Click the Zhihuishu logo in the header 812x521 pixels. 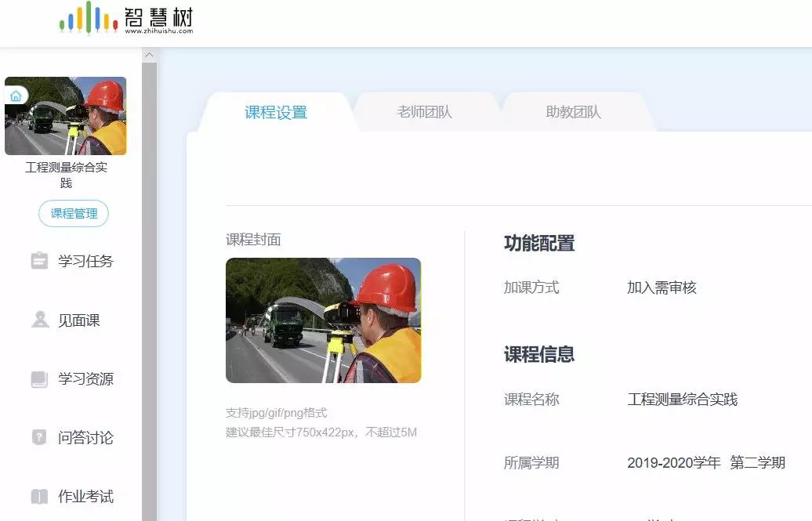pyautogui.click(x=125, y=19)
